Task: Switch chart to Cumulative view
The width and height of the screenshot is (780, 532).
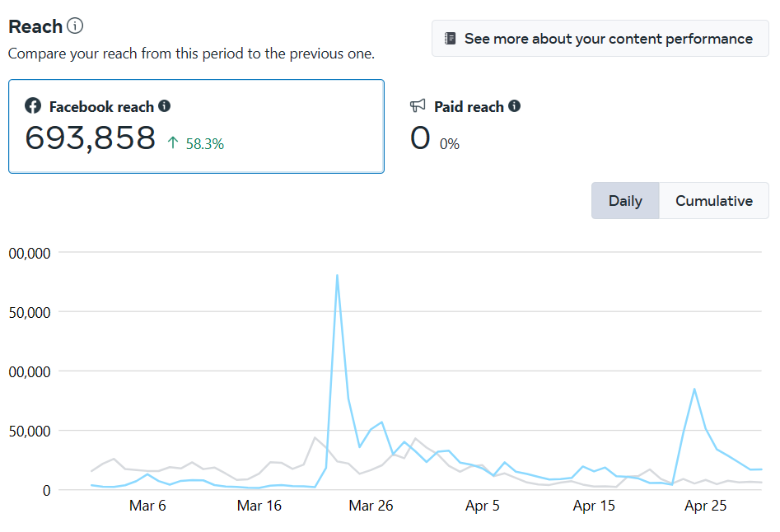Action: pos(713,201)
